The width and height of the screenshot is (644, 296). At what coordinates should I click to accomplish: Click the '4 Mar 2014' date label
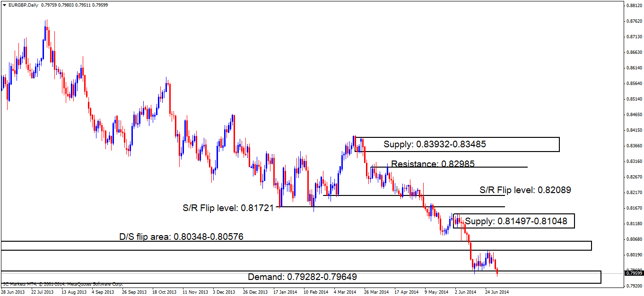346,292
